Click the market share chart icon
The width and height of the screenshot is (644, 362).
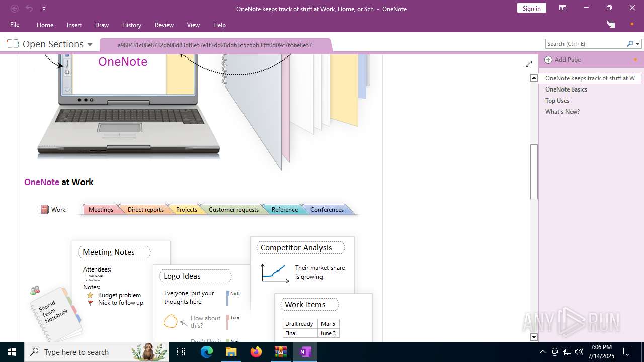click(275, 273)
